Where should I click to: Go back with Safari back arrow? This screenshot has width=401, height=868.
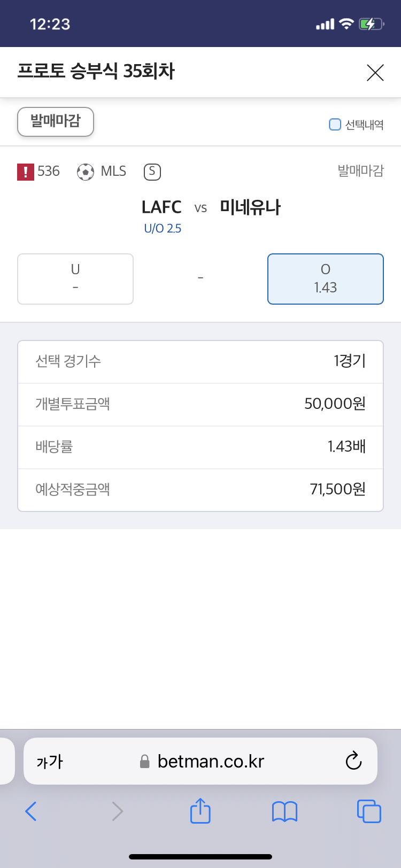click(31, 811)
